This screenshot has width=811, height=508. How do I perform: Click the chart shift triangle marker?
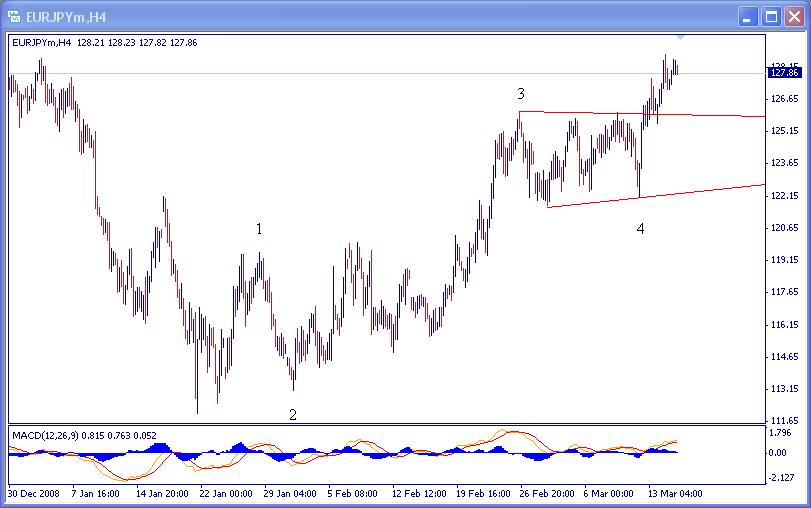(x=681, y=38)
